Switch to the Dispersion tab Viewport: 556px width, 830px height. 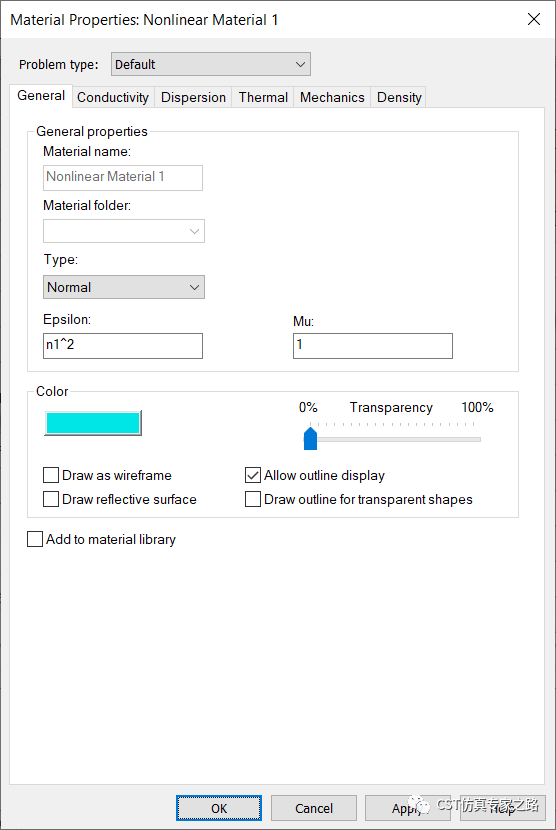click(193, 97)
